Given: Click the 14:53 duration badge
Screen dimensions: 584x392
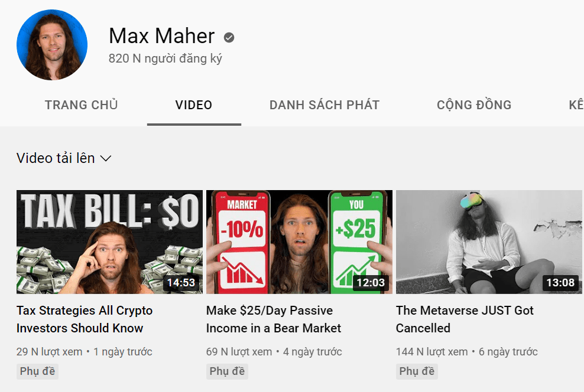Looking at the screenshot, I should click(181, 283).
